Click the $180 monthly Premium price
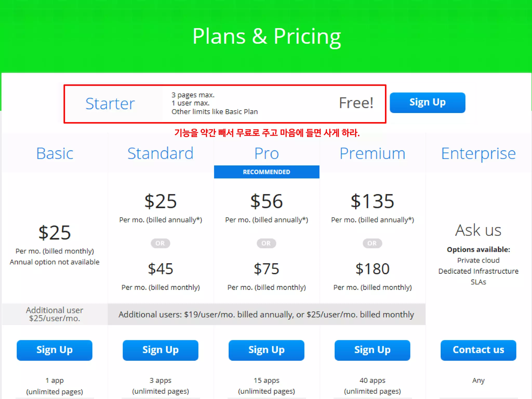The width and height of the screenshot is (532, 399). (x=372, y=269)
